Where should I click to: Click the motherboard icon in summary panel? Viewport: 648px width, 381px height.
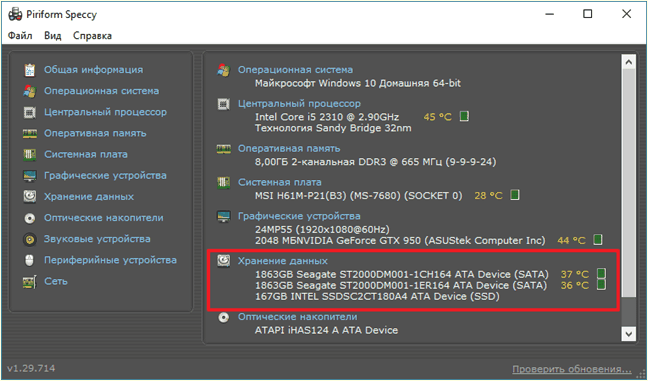point(224,183)
